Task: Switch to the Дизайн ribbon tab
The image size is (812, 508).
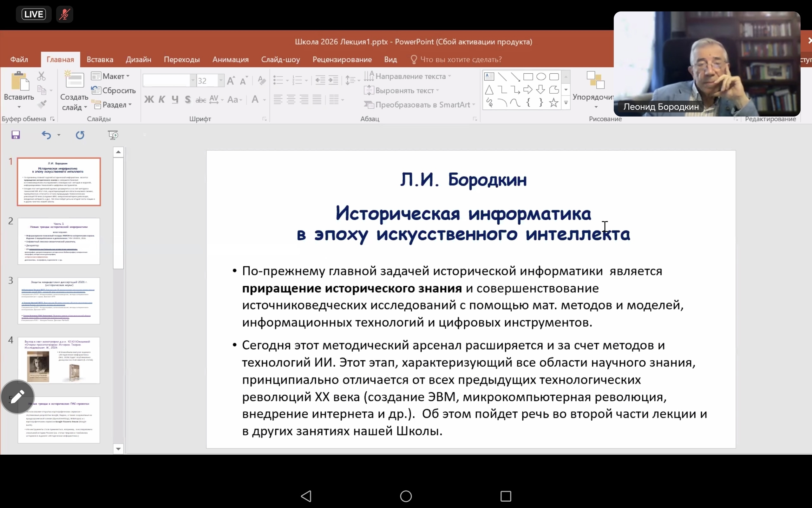Action: (x=139, y=59)
